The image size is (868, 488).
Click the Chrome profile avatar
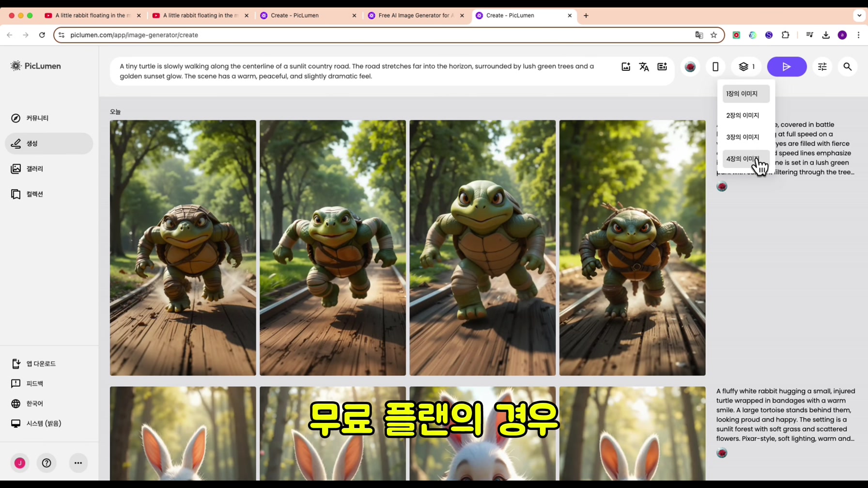pyautogui.click(x=842, y=35)
